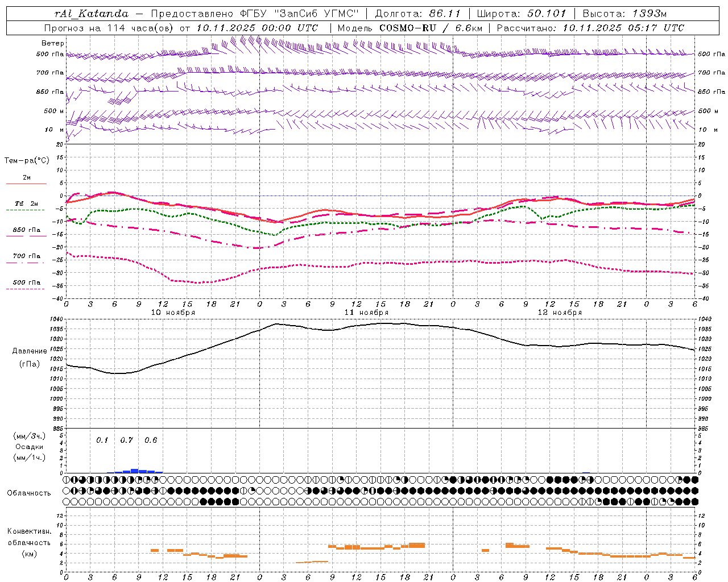Screen dimensions: 728x582
Task: Click the 'Td 2м' dew point legend entry
Action: [x=27, y=203]
